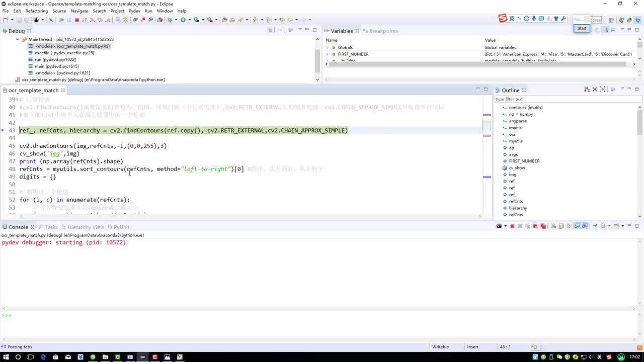Viewport: 644px width, 362px height.
Task: Click the Collapse All icon in Outline
Action: point(595,89)
